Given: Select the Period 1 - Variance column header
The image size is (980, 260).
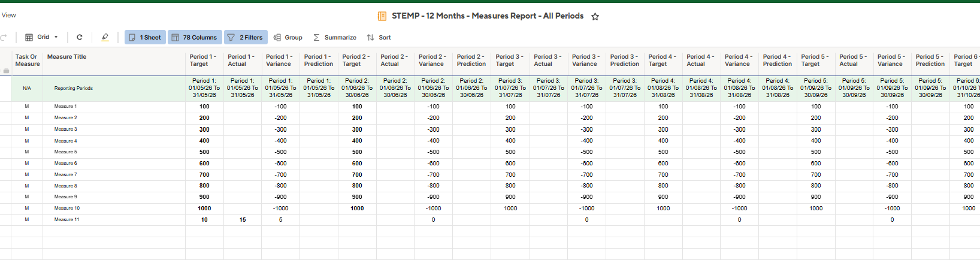Looking at the screenshot, I should (280, 61).
